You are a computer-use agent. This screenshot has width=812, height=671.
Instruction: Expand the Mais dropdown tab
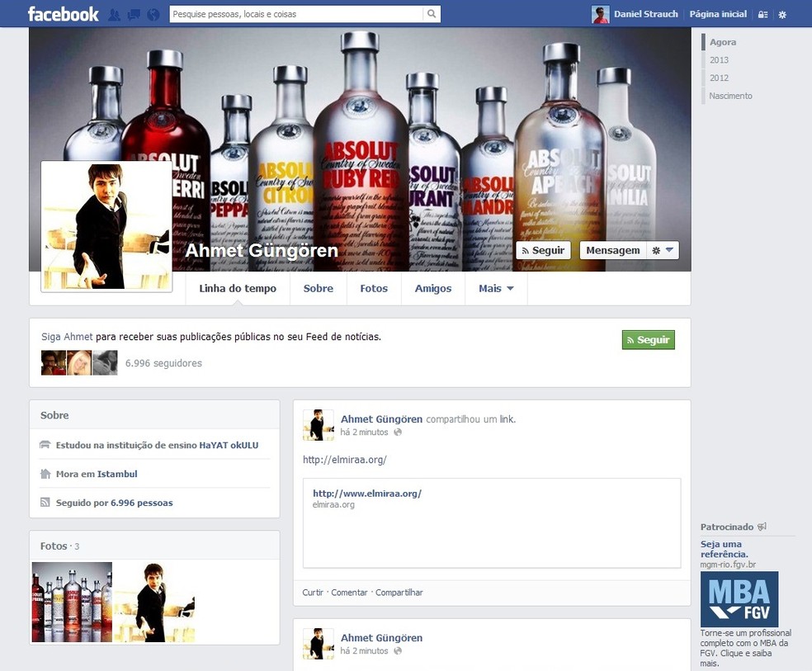496,288
